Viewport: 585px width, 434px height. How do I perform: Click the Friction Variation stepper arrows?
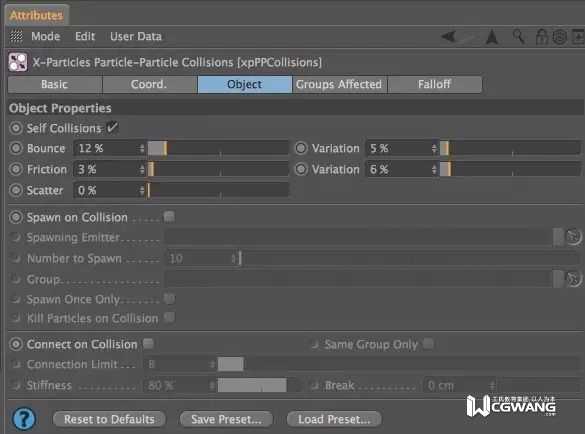[x=434, y=170]
